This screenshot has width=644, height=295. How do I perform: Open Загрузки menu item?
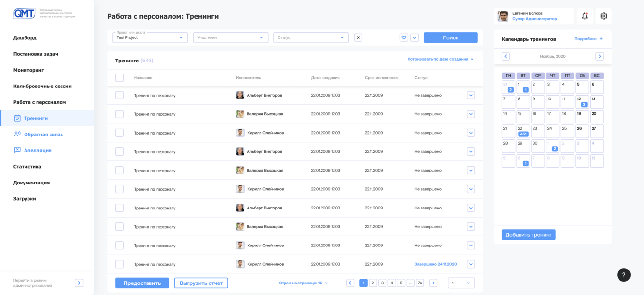tap(25, 199)
